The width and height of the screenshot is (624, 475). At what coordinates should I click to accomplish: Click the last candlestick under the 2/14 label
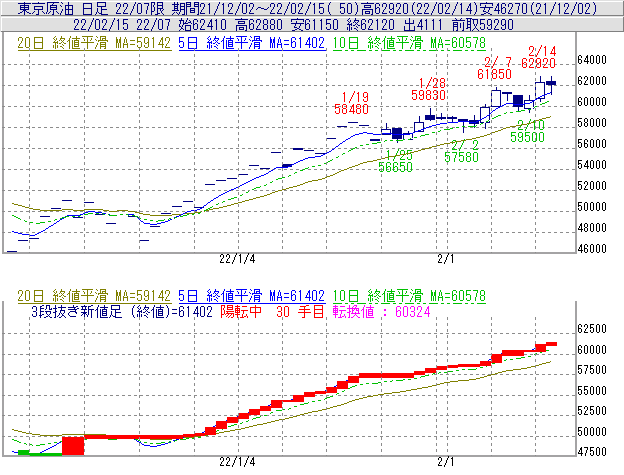click(551, 83)
